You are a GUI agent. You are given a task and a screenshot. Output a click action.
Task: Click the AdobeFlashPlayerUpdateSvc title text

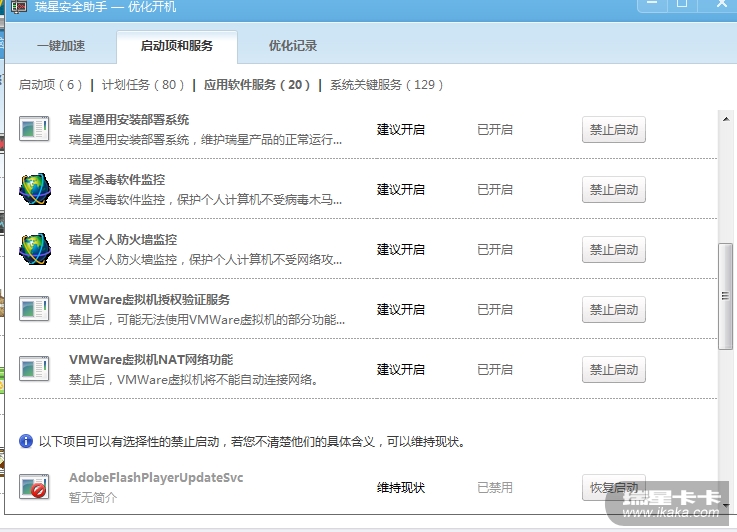(156, 478)
